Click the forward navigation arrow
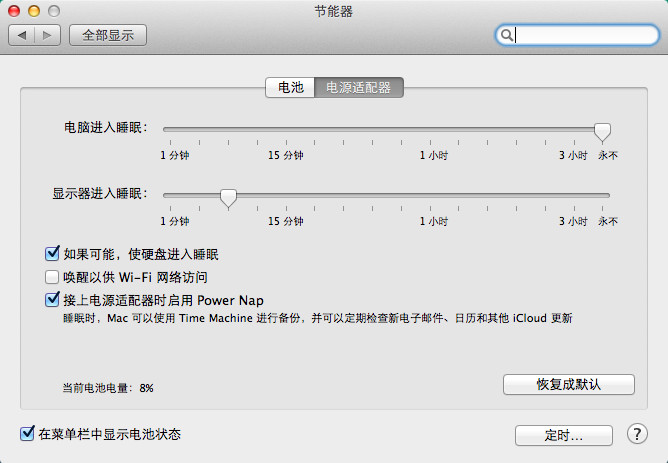The width and height of the screenshot is (668, 463). click(48, 35)
